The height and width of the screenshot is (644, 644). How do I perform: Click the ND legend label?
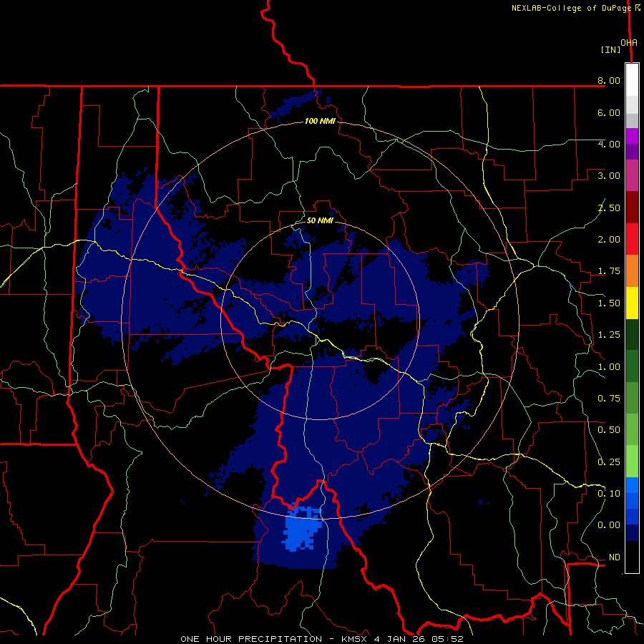coord(615,557)
